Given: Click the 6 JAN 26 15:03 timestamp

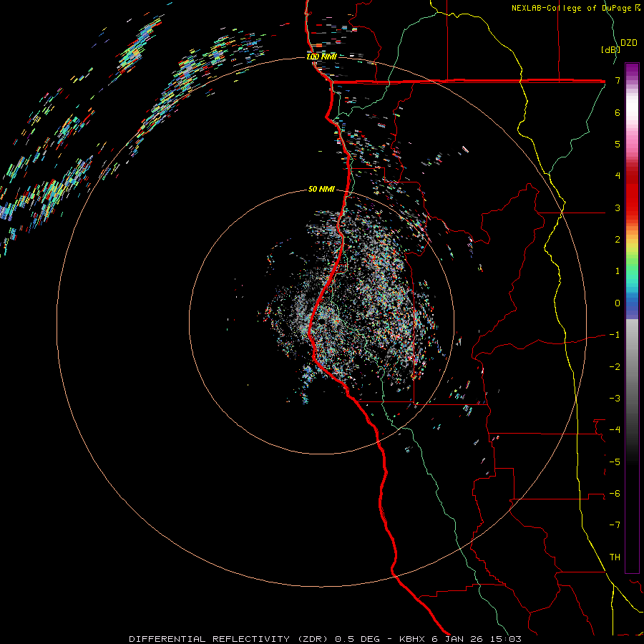Looking at the screenshot, I should [x=477, y=639].
